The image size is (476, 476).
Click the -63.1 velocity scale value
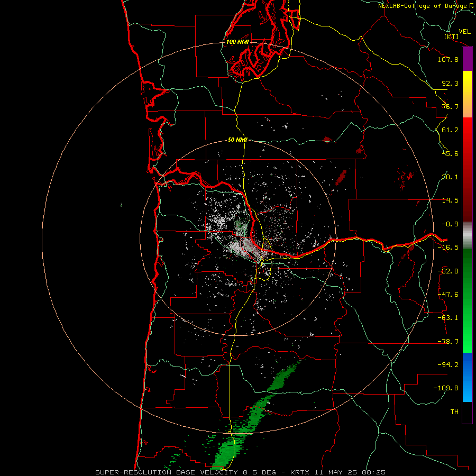[448, 318]
